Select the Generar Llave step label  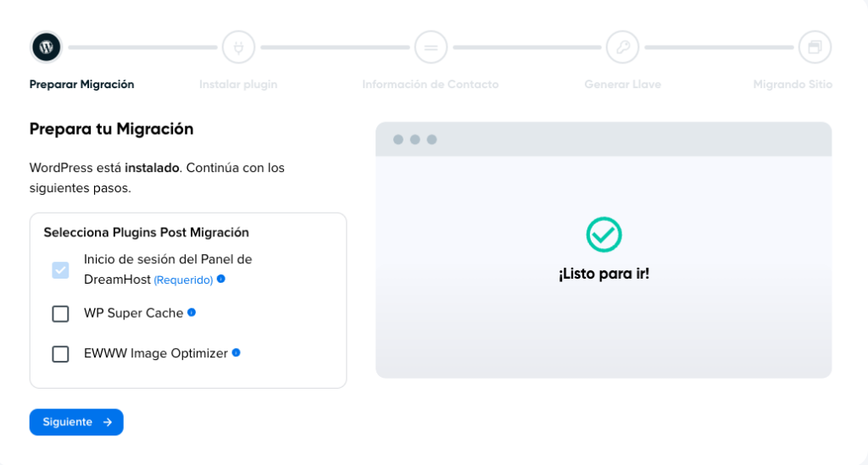[623, 84]
